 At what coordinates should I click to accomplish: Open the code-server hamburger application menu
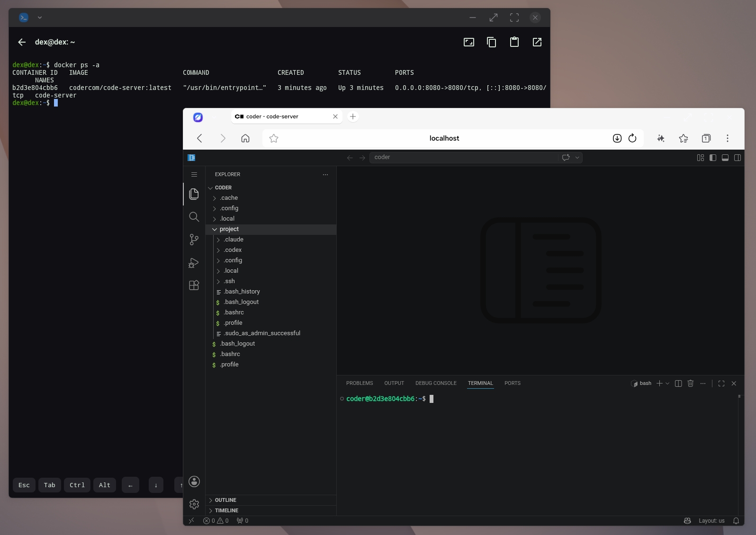point(194,174)
